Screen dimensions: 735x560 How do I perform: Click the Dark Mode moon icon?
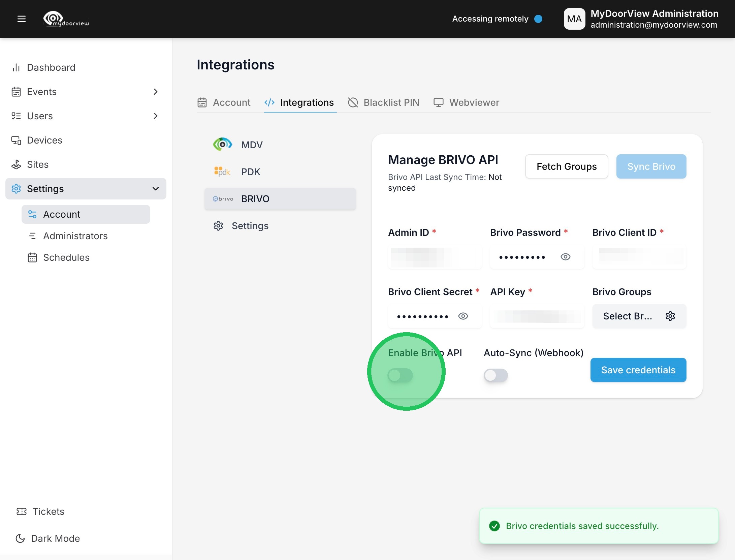click(x=20, y=538)
